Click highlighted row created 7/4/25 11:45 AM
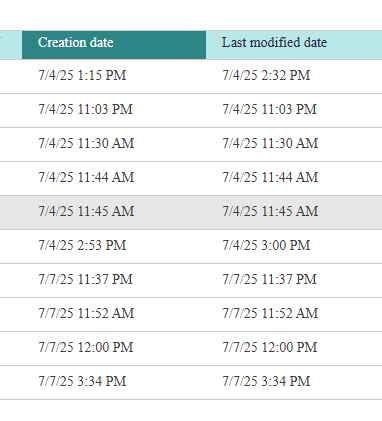This screenshot has width=382, height=421. pyautogui.click(x=191, y=212)
